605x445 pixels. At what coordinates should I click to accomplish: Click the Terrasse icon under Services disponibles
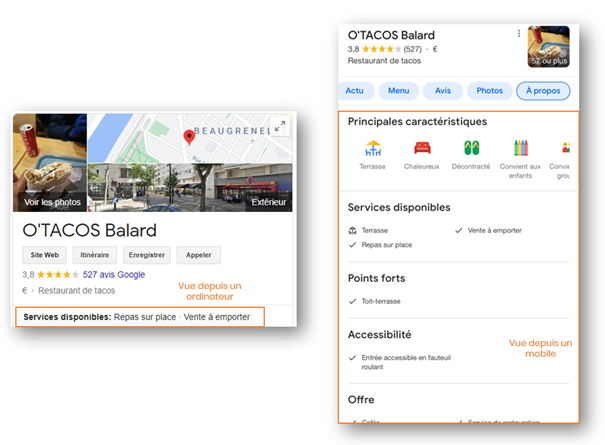(353, 230)
